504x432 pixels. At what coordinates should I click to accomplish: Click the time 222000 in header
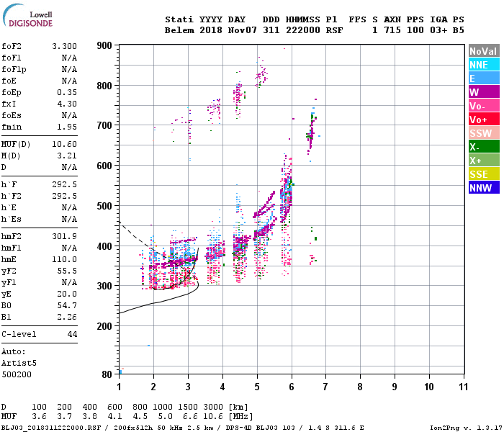(x=303, y=30)
